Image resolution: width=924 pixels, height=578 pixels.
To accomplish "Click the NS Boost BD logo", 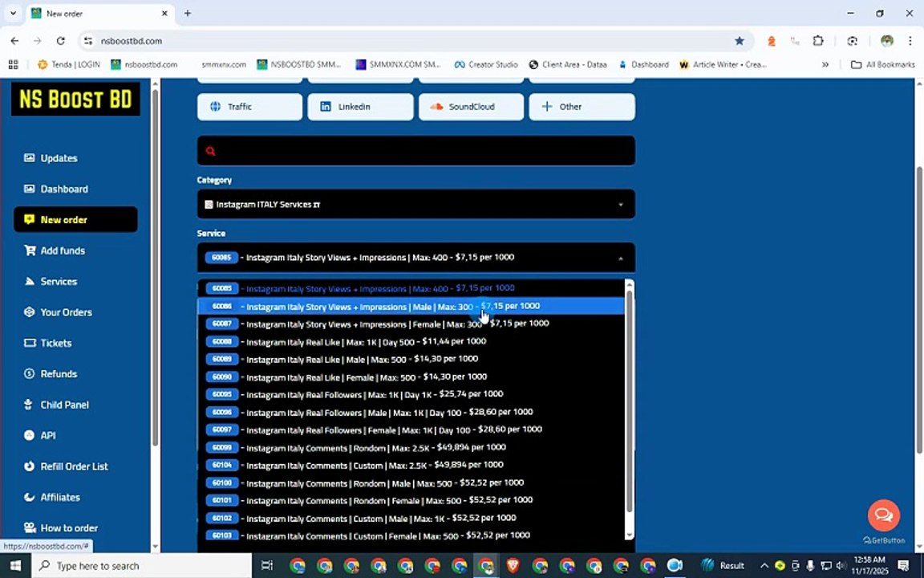I will (75, 99).
